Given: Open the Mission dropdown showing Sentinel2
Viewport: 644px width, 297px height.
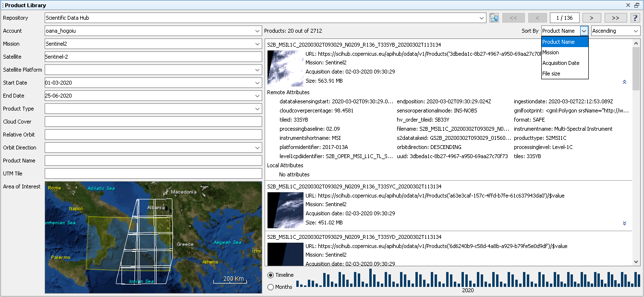Looking at the screenshot, I should tap(153, 44).
